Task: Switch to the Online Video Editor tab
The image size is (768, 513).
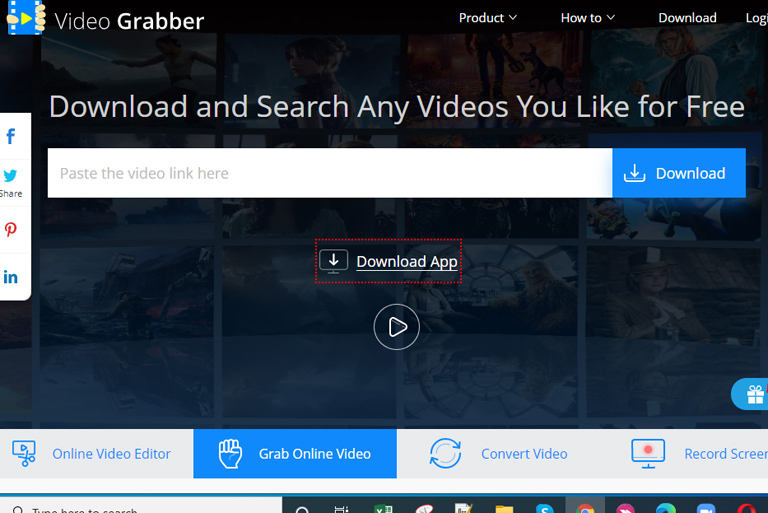Action: click(x=96, y=454)
